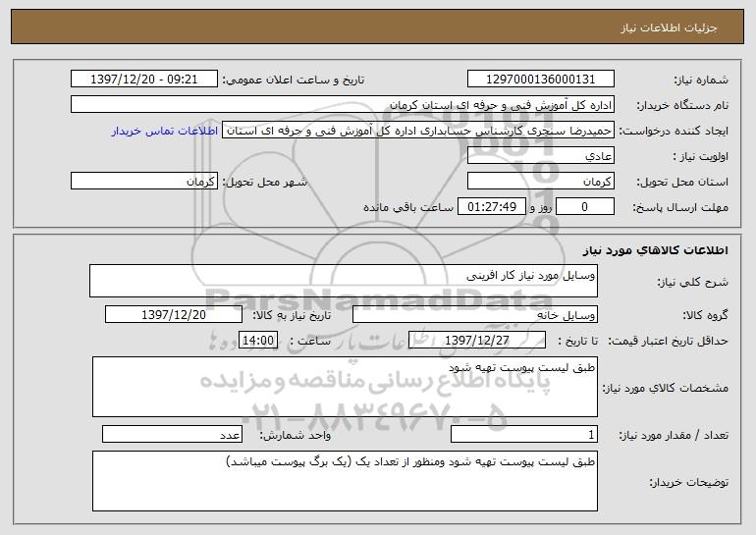Click the شماره نیاز label
756x535 pixels.
point(701,80)
